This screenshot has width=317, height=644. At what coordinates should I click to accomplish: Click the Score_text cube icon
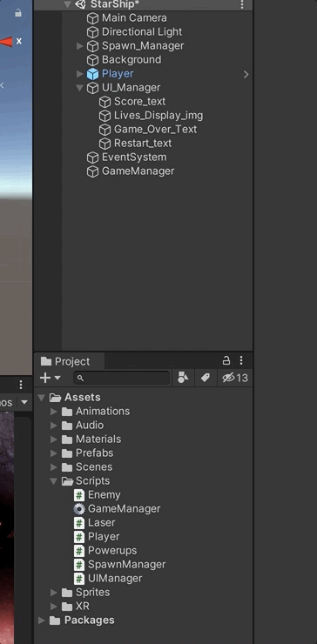[105, 102]
